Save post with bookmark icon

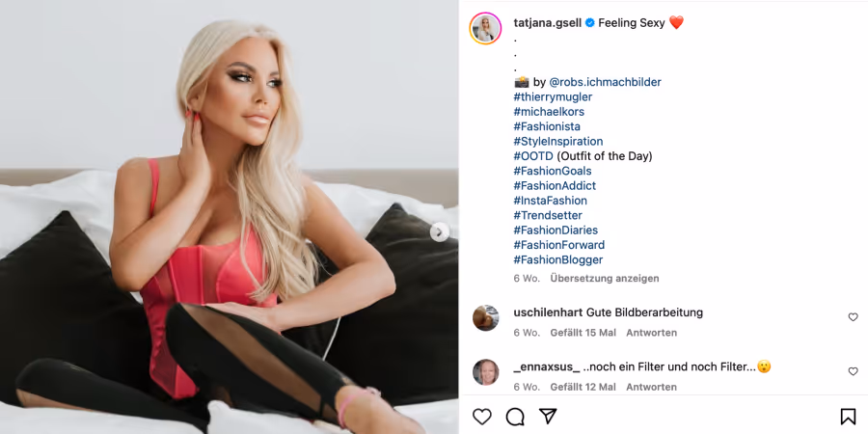pyautogui.click(x=848, y=417)
